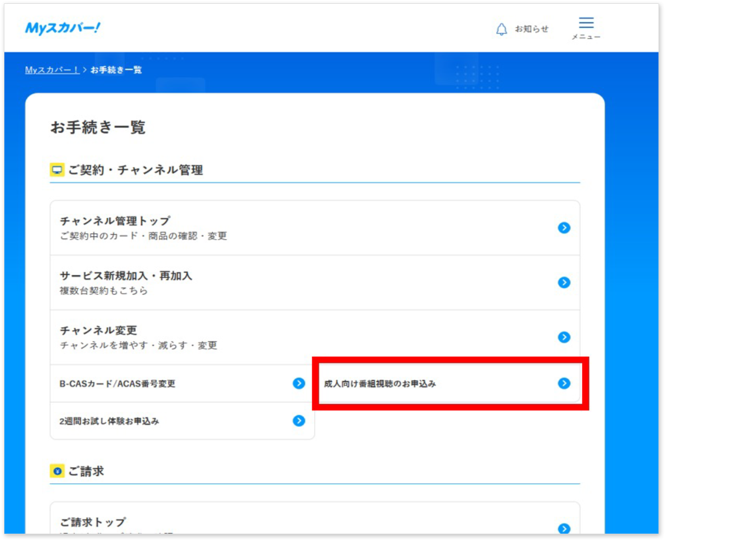The width and height of the screenshot is (756, 542).
Task: Open チャンネル管理トップ row
Action: click(x=315, y=228)
